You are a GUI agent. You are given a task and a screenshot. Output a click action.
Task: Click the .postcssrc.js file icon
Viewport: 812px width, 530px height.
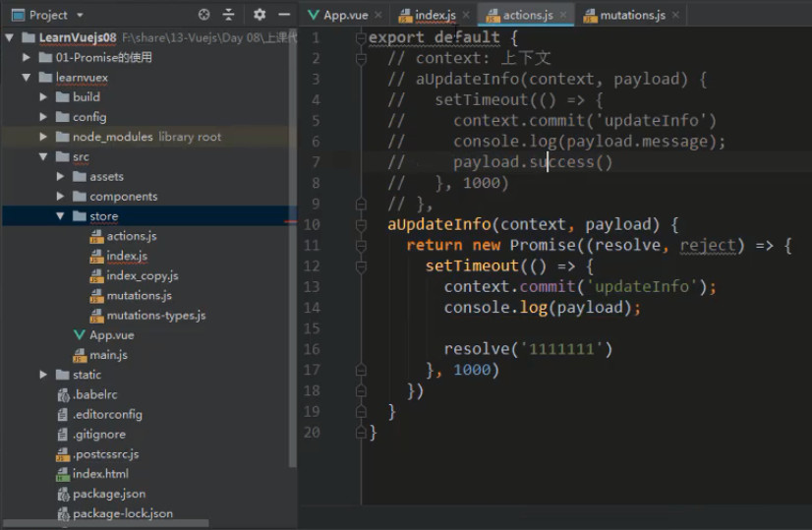tap(63, 454)
